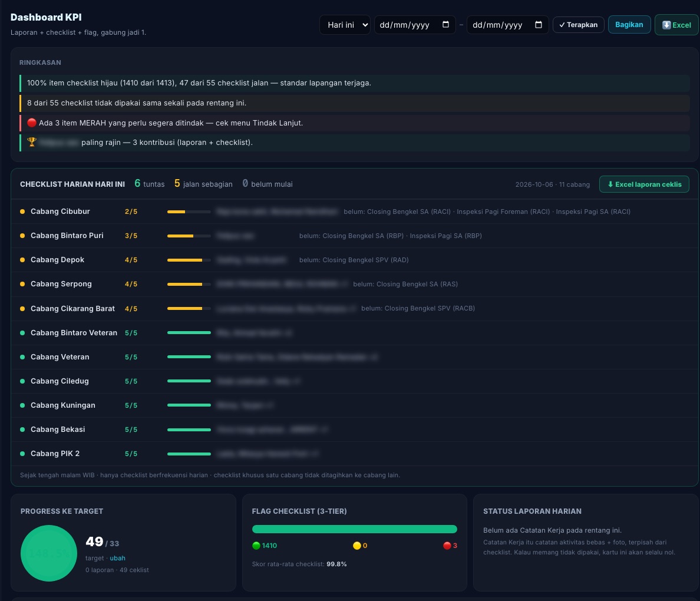Viewport: 700px width, 601px height.
Task: Click the Bagikan button
Action: tap(629, 25)
